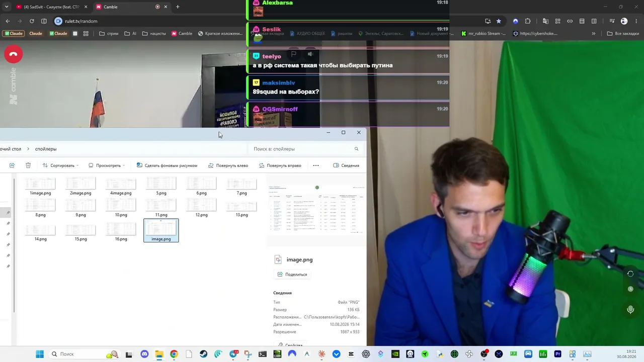This screenshot has width=644, height=362.
Task: Click the image preview in details pane
Action: click(x=316, y=210)
